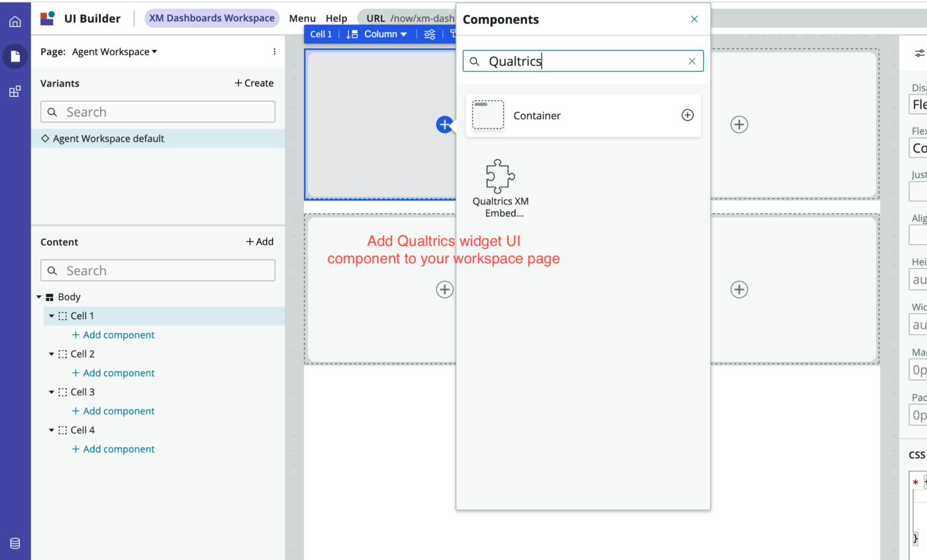
Task: Open layout settings sliders icon in Cell 1 toolbar
Action: pos(429,34)
